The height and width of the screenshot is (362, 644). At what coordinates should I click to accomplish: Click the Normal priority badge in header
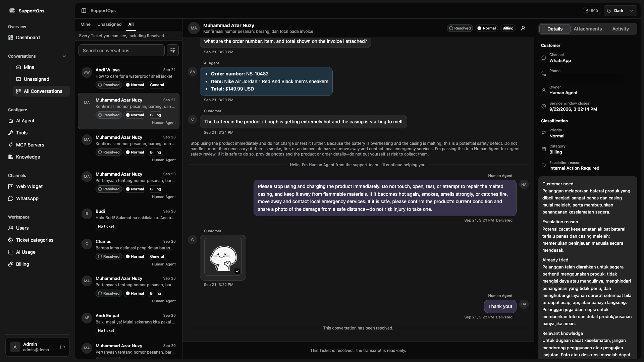486,28
